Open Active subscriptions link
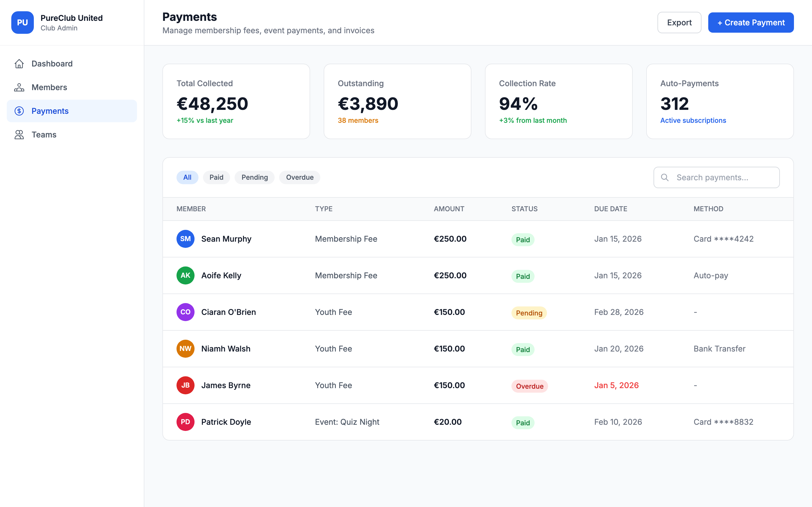The width and height of the screenshot is (812, 507). [693, 120]
